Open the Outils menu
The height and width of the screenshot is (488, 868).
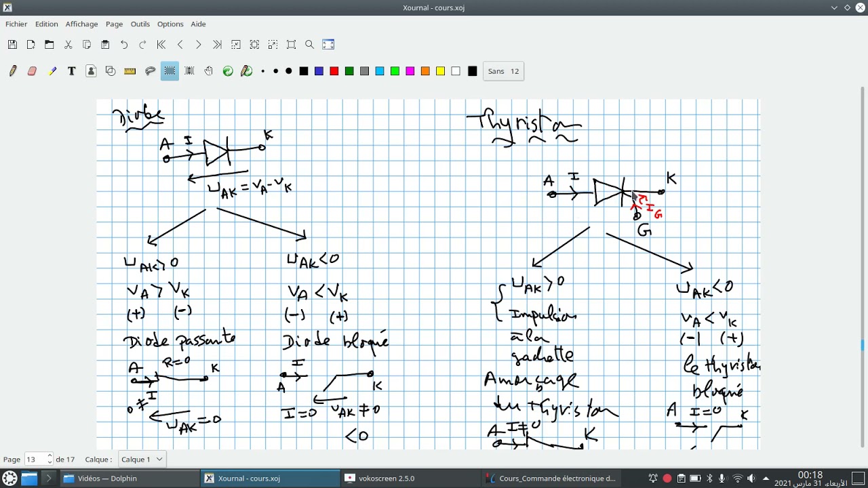pyautogui.click(x=140, y=24)
